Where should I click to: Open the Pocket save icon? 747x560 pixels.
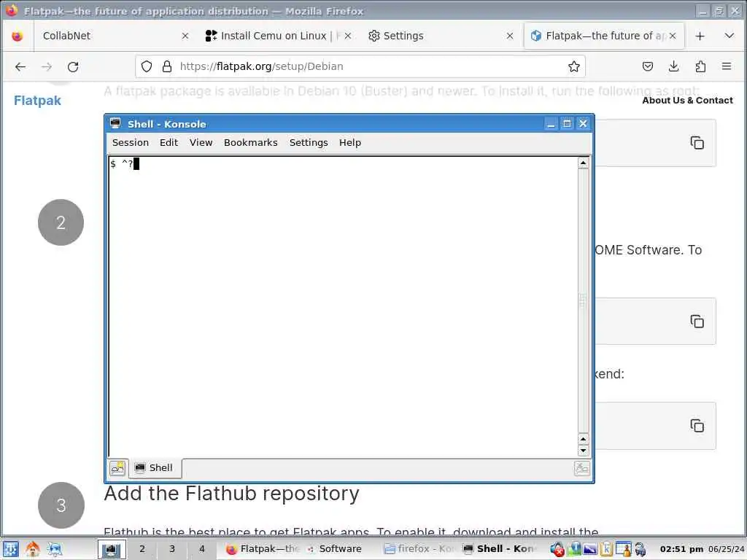tap(648, 66)
